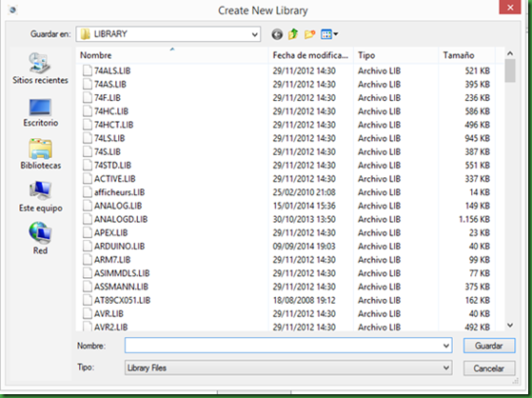Click date 18/08/2008 19:12
The width and height of the screenshot is (532, 398).
tap(304, 300)
